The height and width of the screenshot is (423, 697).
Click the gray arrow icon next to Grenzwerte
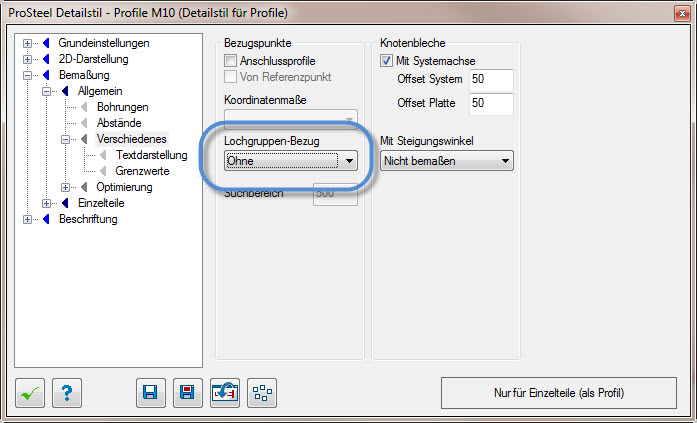(x=104, y=171)
